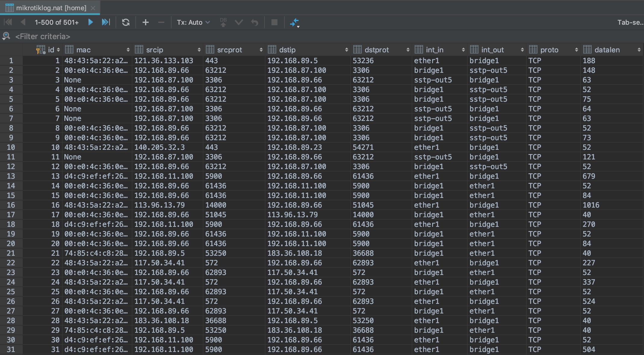Select srcip cell 121.36.133.103
The width and height of the screenshot is (644, 355).
click(x=168, y=60)
